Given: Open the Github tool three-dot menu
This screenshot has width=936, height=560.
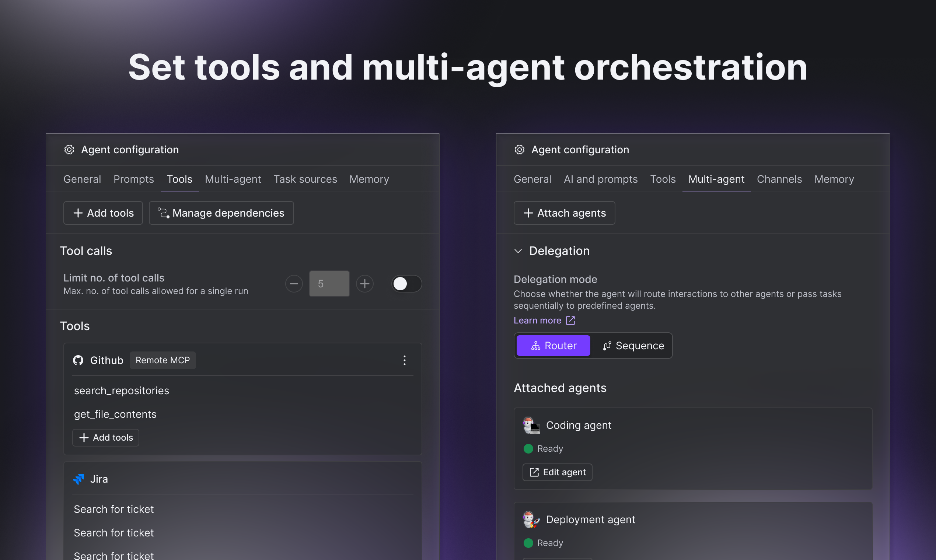Looking at the screenshot, I should pos(404,360).
